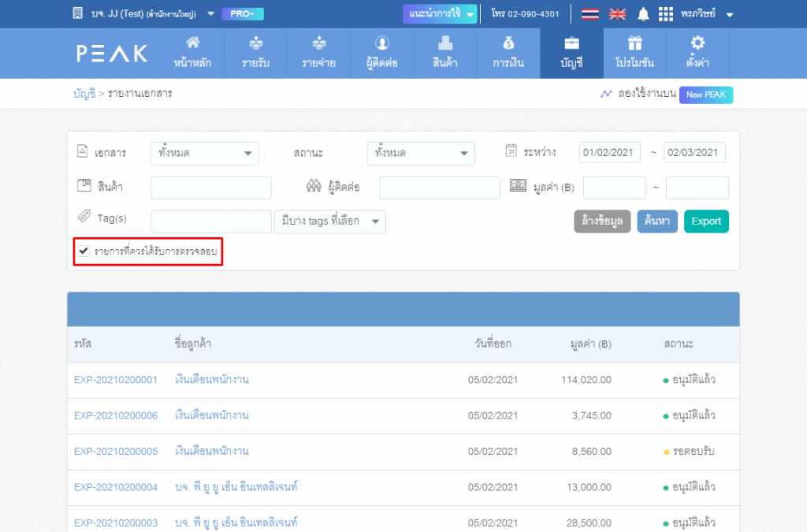Go to the รายรับ income menu

[x=255, y=54]
